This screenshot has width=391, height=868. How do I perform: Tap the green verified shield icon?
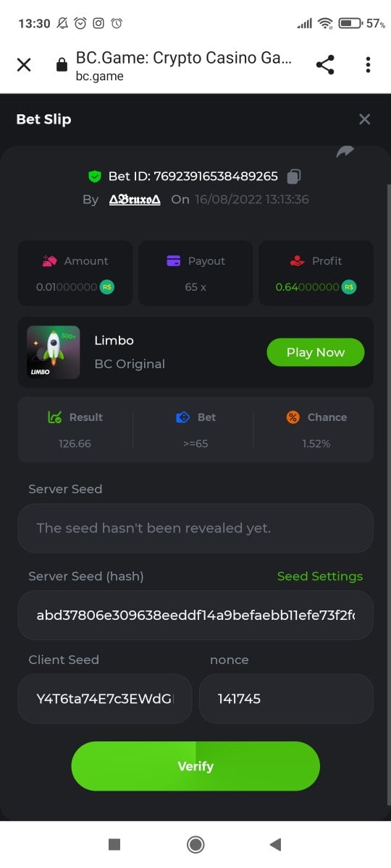pyautogui.click(x=94, y=176)
